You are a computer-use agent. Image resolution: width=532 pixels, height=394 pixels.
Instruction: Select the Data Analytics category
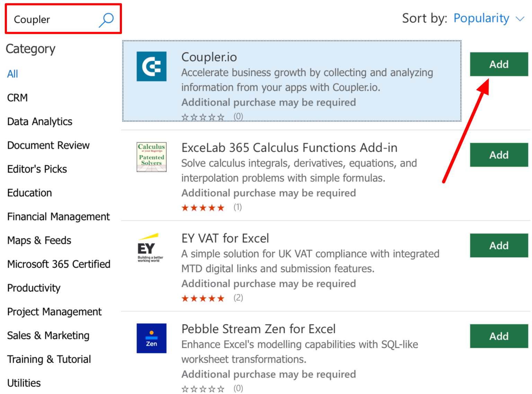point(39,121)
